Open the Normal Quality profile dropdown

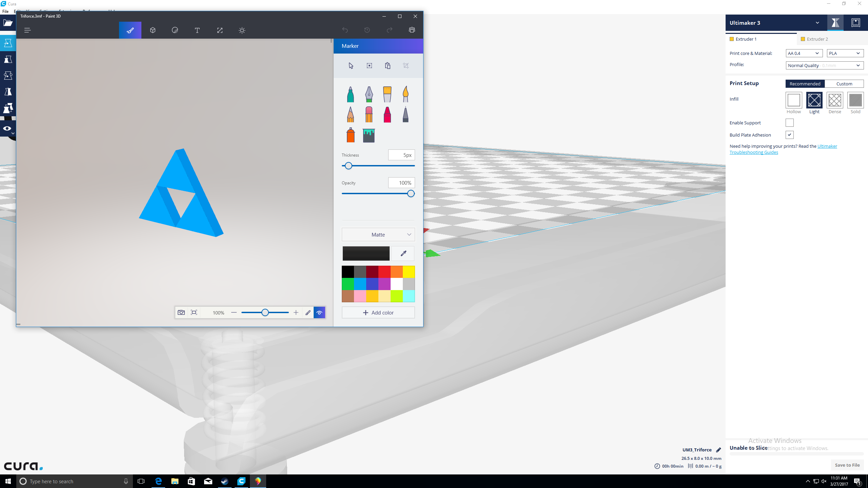(825, 65)
